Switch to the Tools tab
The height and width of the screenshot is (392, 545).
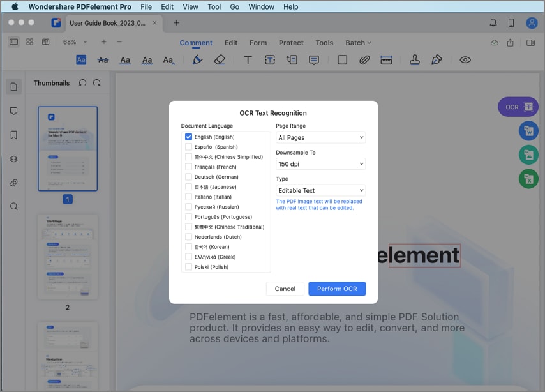click(324, 43)
